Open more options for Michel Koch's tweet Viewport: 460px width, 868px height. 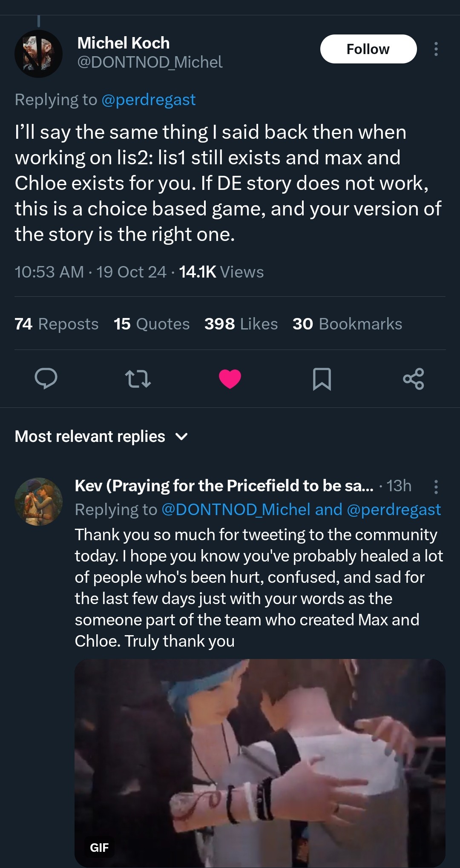coord(436,49)
